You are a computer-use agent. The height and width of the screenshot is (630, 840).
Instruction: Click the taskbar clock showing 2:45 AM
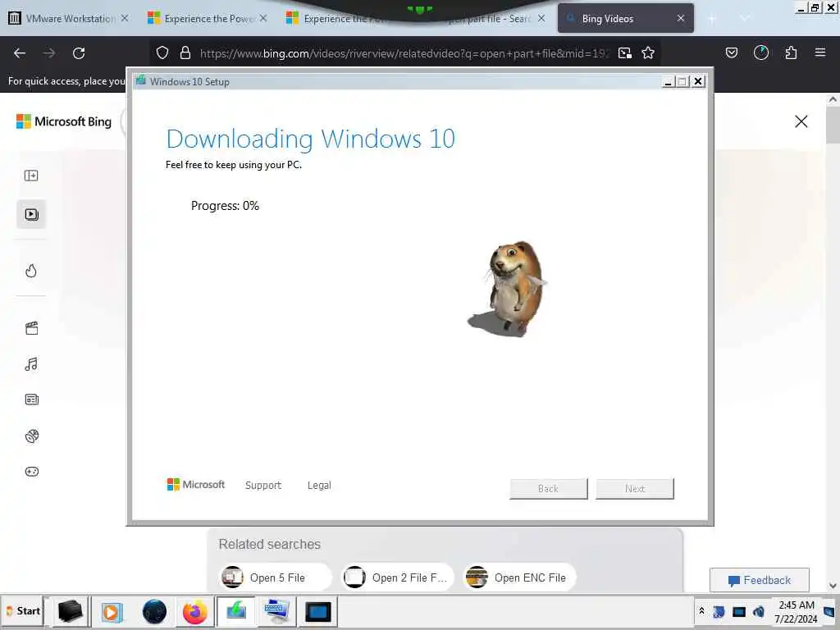[796, 612]
